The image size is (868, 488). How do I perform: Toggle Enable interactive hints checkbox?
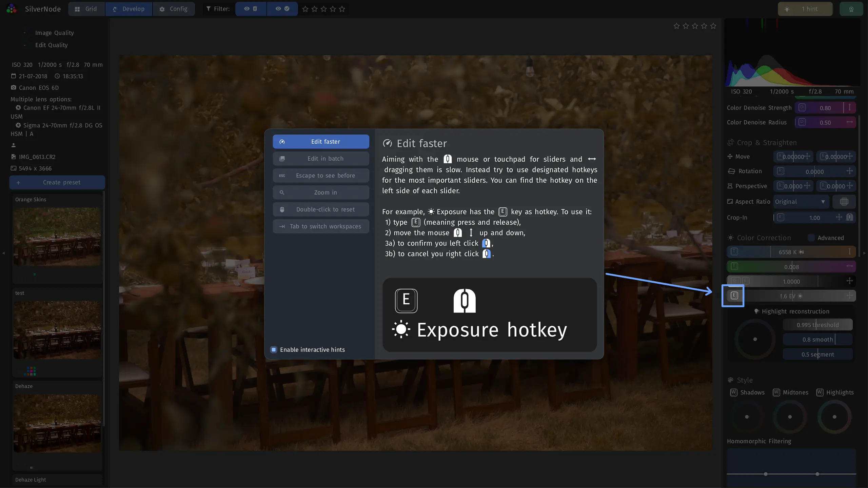coord(274,349)
